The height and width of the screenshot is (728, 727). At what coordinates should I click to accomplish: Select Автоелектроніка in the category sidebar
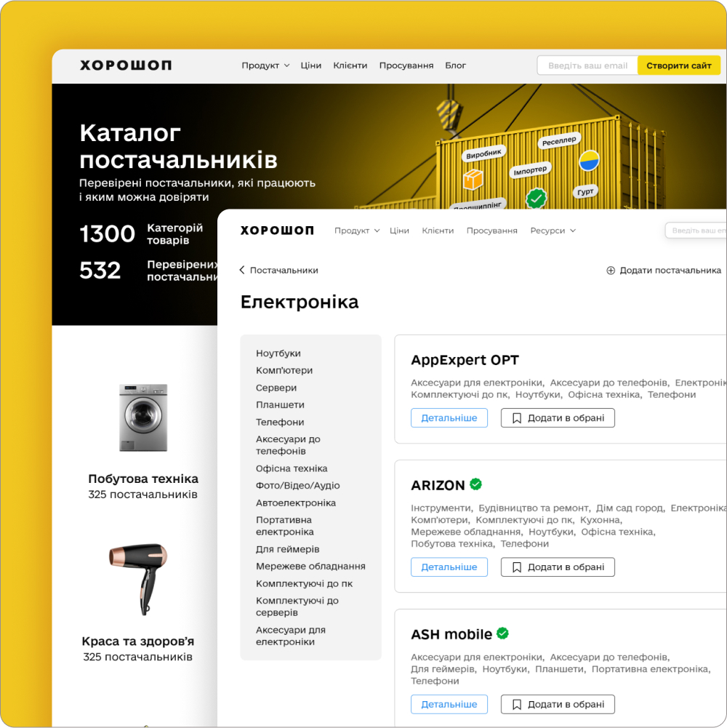click(296, 503)
